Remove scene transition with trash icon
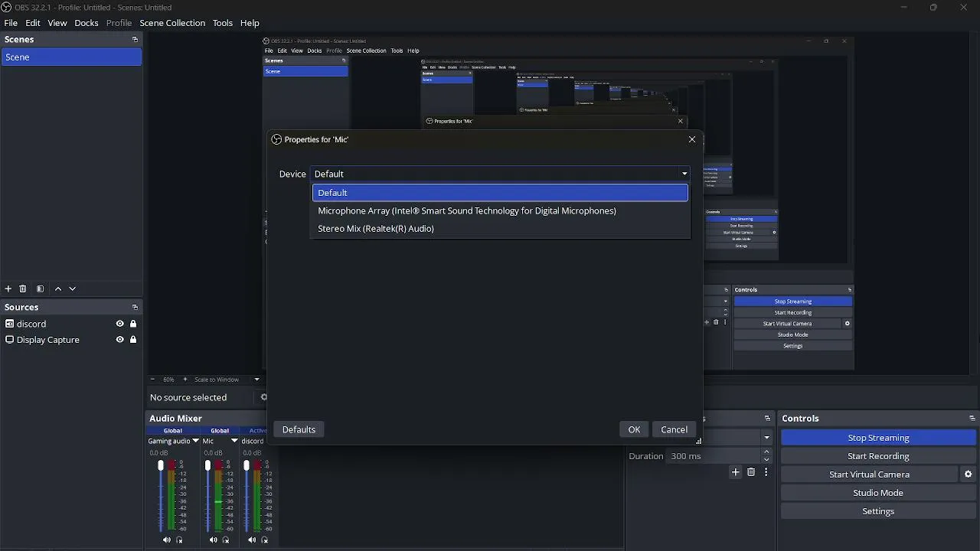This screenshot has width=980, height=551. click(x=751, y=472)
